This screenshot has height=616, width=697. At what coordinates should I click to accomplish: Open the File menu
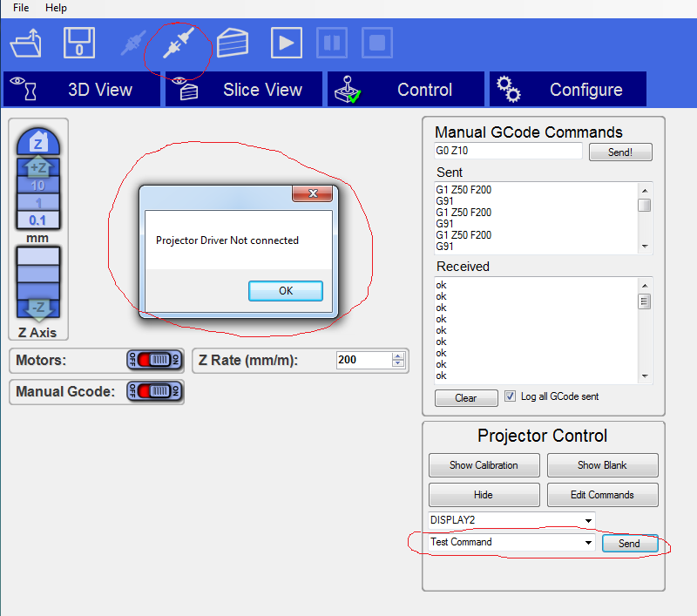pos(21,7)
